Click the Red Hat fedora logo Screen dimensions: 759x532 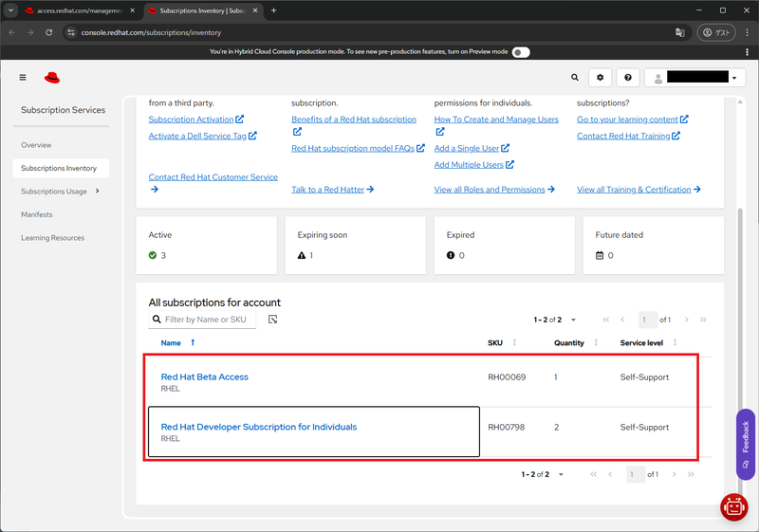click(x=52, y=78)
